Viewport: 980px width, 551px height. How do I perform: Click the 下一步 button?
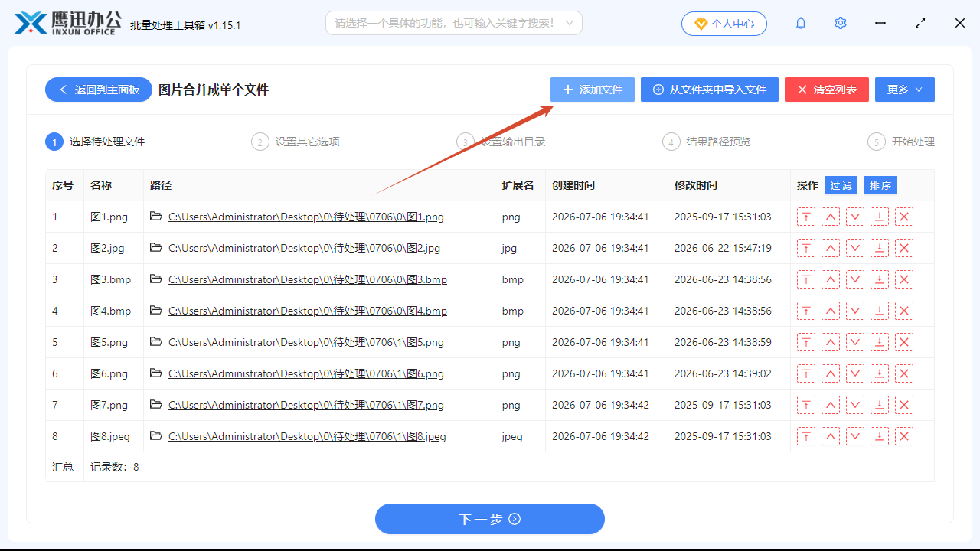pyautogui.click(x=490, y=519)
